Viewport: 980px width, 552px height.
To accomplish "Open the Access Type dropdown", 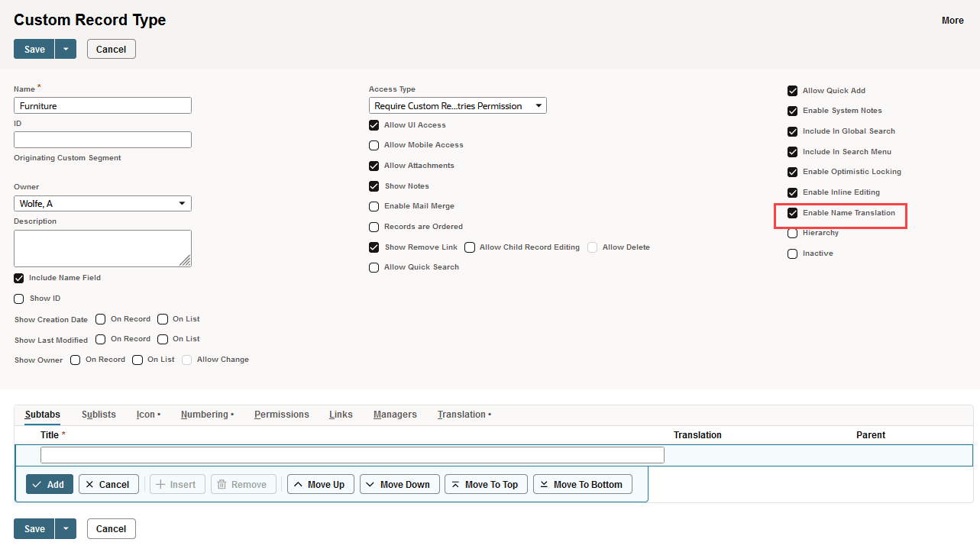I will point(458,105).
